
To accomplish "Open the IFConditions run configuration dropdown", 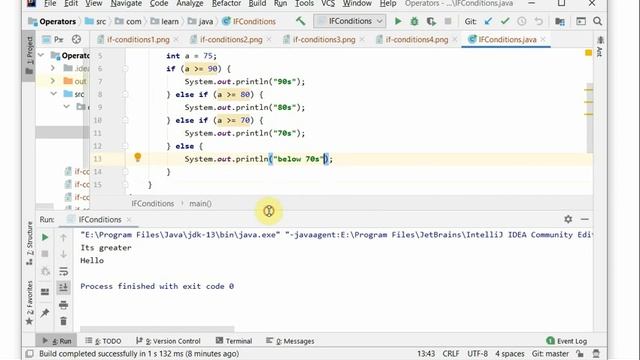I will tap(349, 21).
